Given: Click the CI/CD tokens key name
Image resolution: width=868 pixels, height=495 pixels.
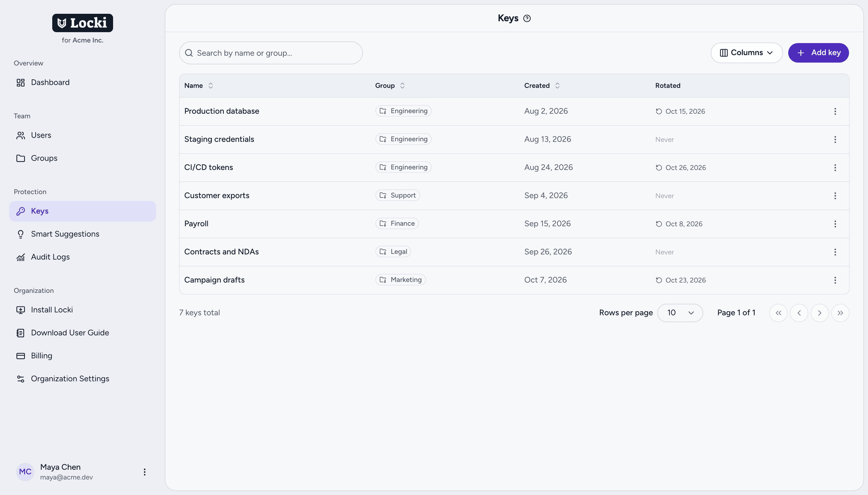Looking at the screenshot, I should tap(209, 167).
